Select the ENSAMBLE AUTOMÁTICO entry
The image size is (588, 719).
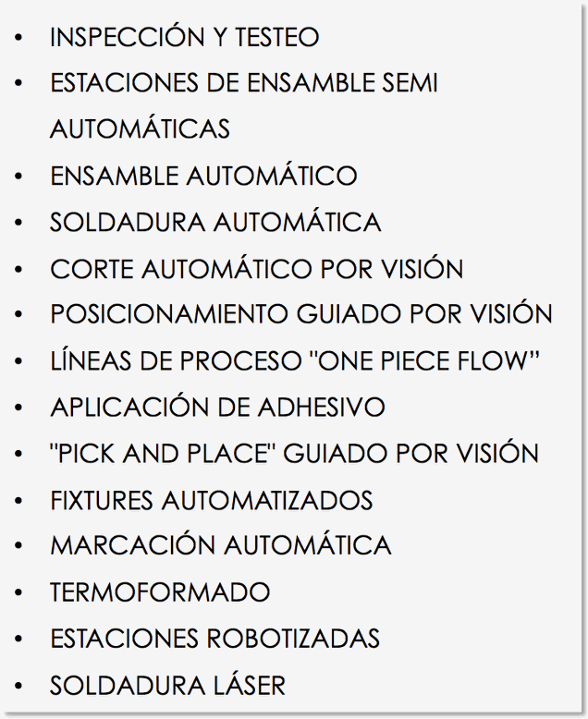(x=203, y=176)
